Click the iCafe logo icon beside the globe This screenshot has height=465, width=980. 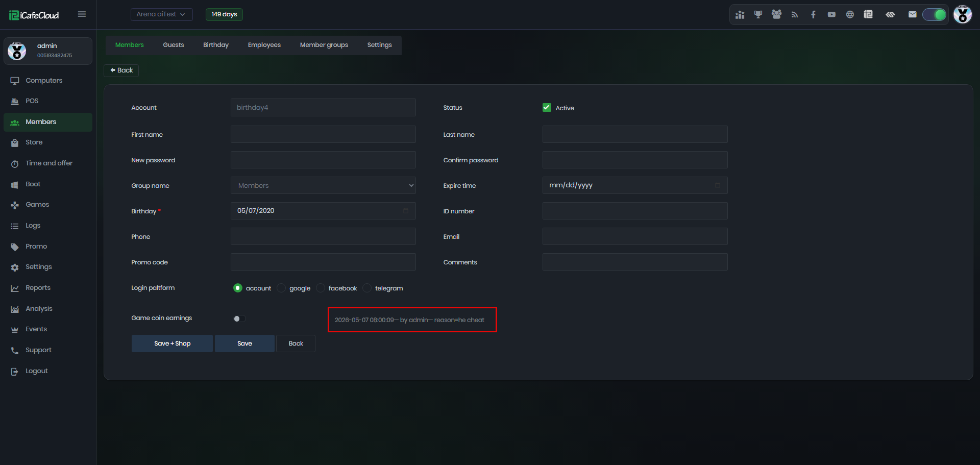pos(868,15)
